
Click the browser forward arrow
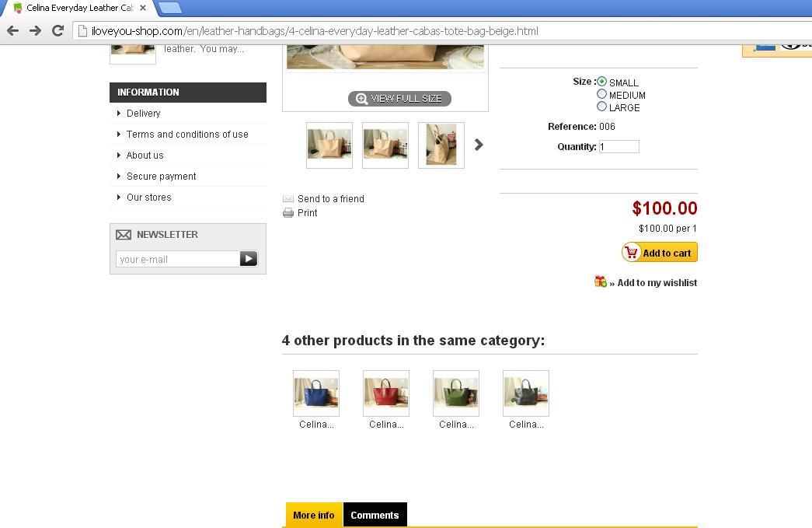[x=35, y=31]
